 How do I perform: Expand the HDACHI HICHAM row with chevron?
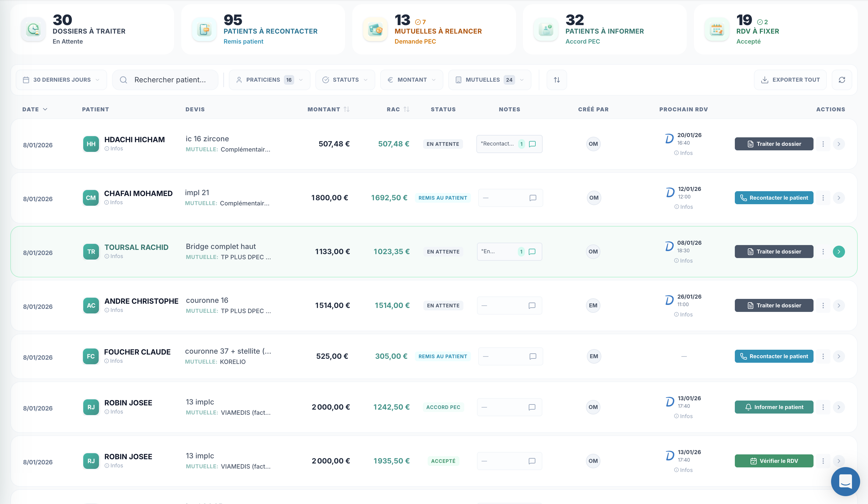(x=839, y=144)
